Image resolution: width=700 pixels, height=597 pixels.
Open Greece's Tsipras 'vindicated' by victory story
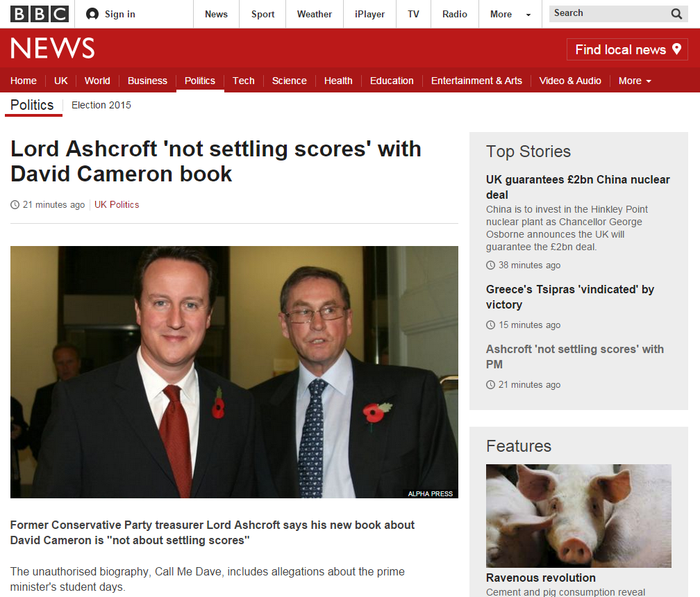[570, 297]
